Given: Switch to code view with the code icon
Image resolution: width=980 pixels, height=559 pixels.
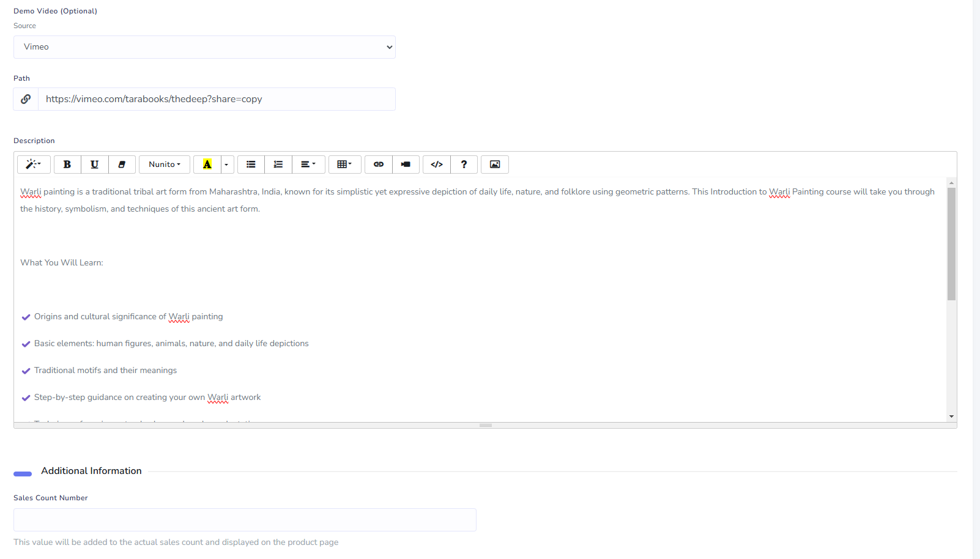Looking at the screenshot, I should point(436,164).
